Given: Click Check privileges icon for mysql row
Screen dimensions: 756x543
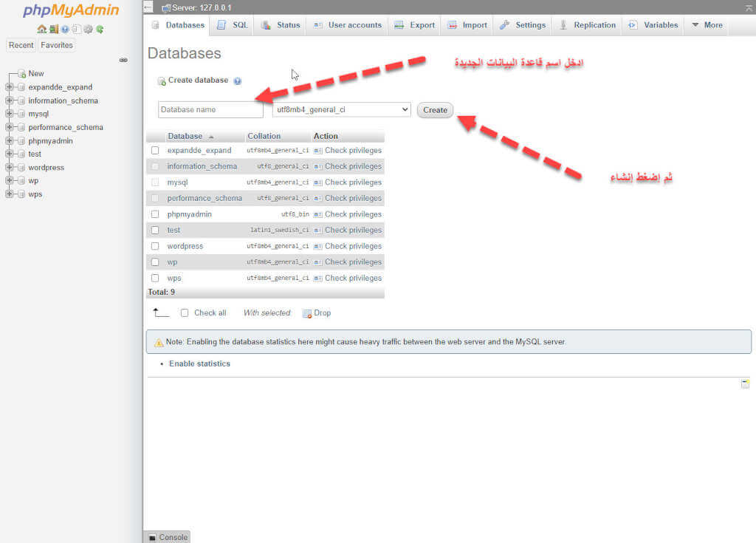Looking at the screenshot, I should 317,182.
